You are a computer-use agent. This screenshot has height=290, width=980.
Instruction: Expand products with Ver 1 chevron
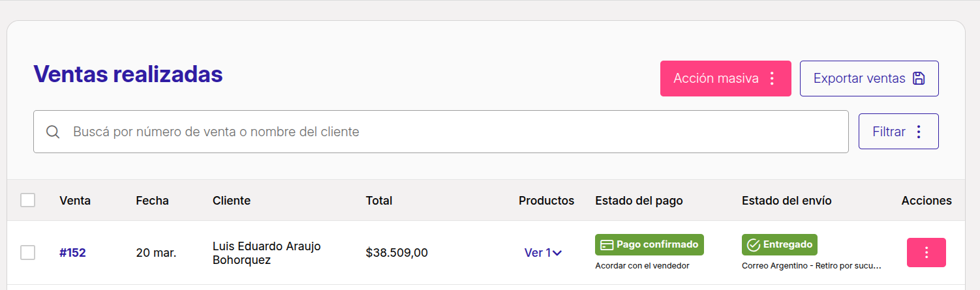click(557, 253)
